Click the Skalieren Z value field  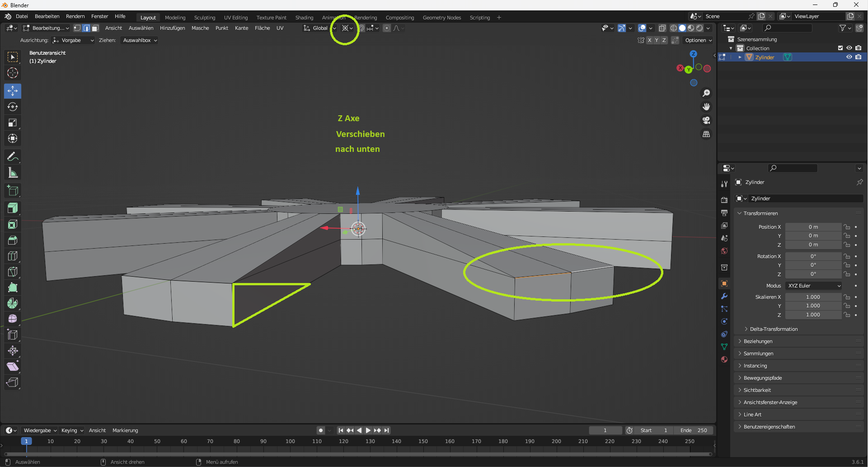[x=813, y=315]
